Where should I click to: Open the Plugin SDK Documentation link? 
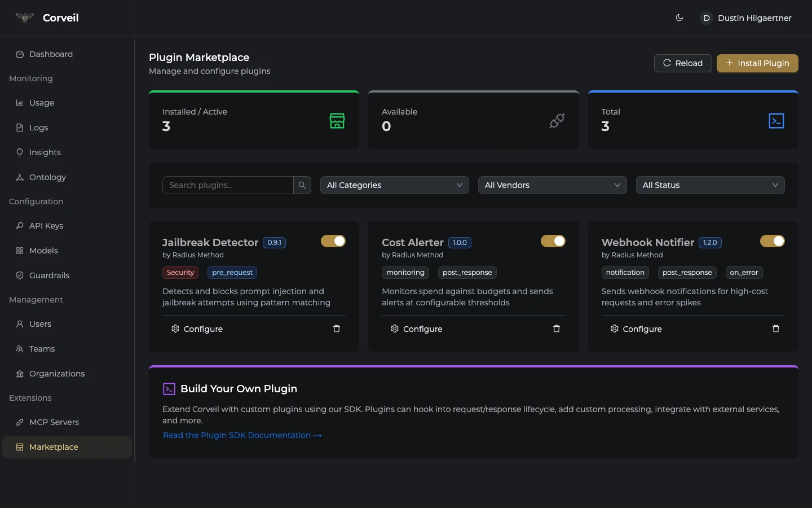[x=242, y=435]
